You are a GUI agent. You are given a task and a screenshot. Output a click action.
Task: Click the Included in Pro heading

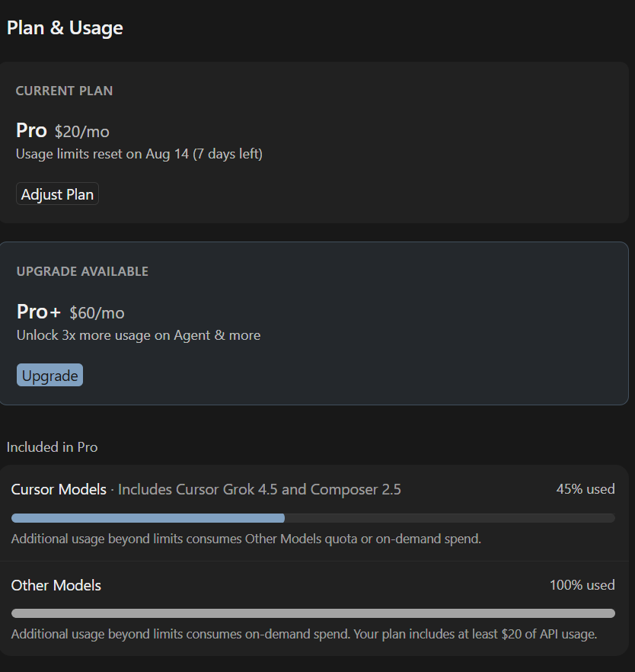coord(53,447)
